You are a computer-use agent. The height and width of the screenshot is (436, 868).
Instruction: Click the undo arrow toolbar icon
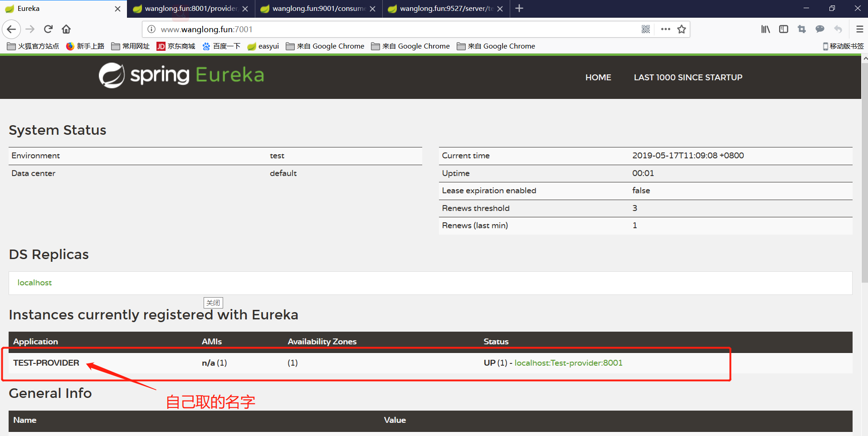tap(838, 29)
